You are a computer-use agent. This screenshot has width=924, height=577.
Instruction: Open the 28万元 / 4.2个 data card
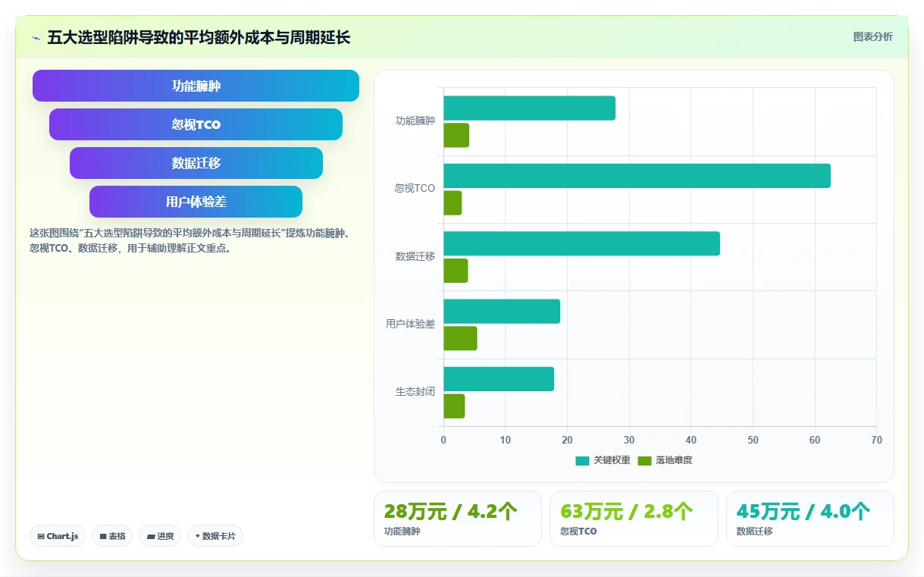coord(458,519)
